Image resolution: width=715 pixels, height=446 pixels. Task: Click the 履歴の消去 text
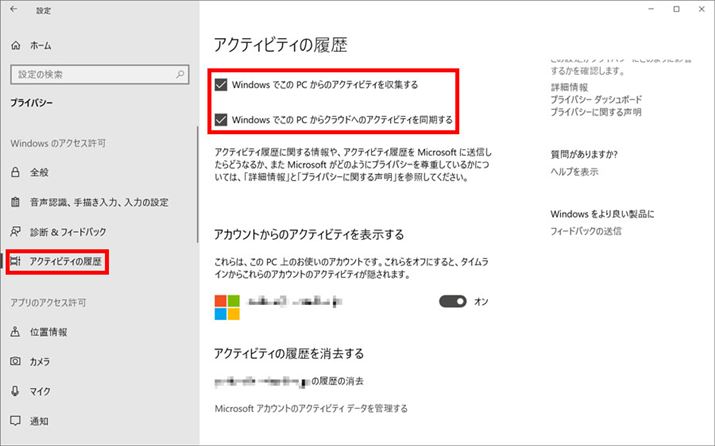tap(337, 381)
